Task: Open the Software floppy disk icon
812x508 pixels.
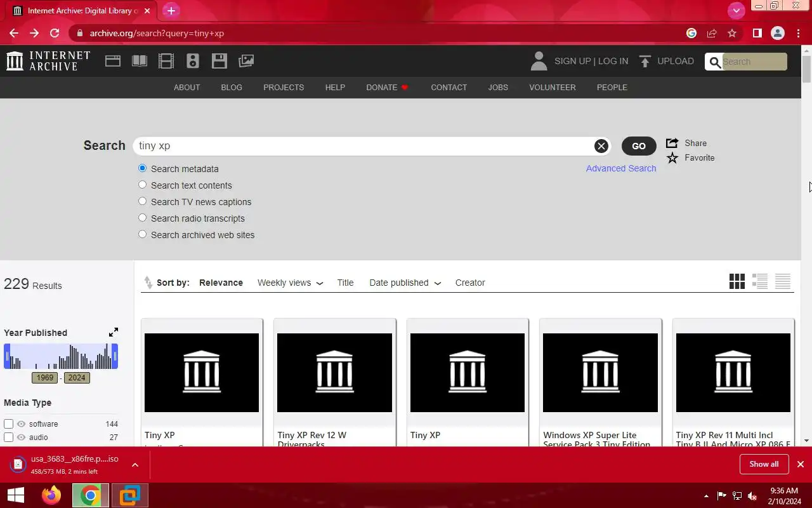Action: tap(219, 61)
